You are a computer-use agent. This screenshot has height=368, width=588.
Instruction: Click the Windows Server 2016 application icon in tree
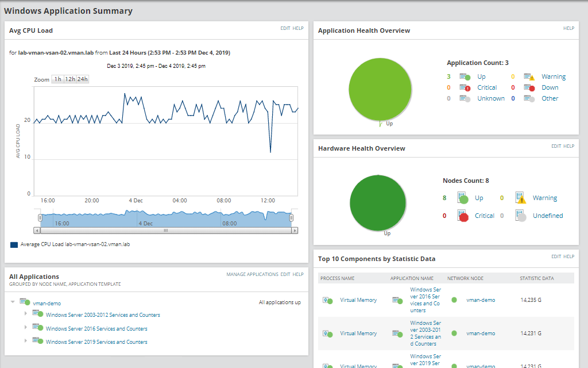point(38,328)
